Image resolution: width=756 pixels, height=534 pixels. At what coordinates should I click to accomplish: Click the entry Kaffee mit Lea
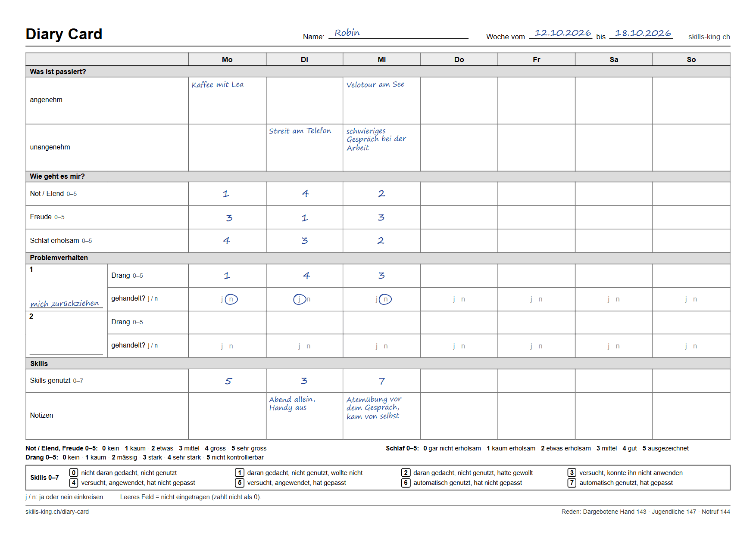click(x=218, y=85)
